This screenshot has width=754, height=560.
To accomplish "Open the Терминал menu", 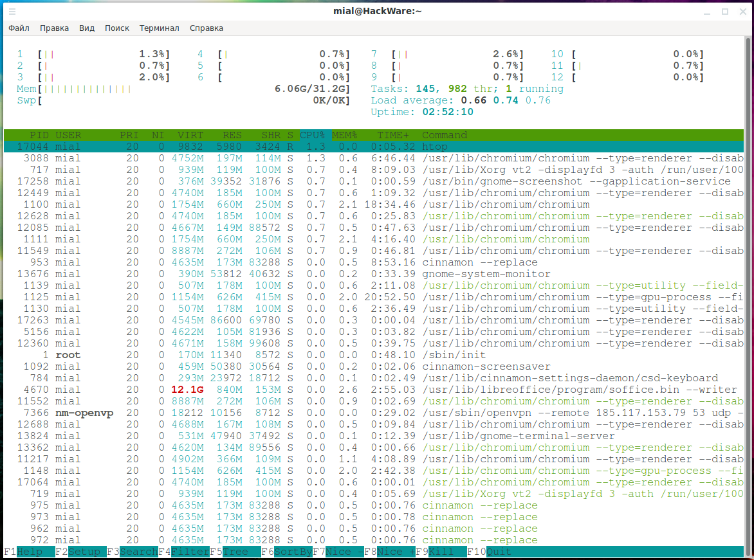I will tap(160, 28).
